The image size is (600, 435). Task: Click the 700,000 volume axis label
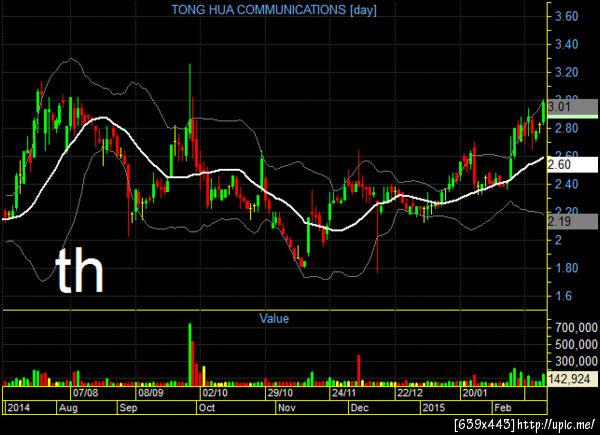click(576, 327)
